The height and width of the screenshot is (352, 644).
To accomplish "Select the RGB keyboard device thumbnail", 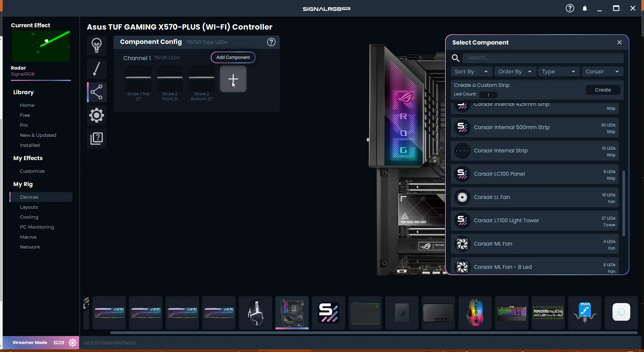I will coord(512,313).
